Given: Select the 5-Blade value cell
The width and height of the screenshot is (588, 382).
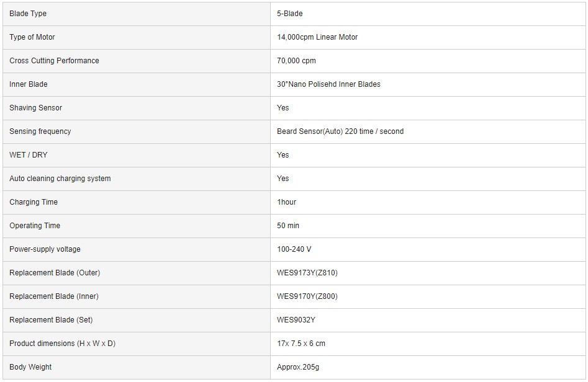Looking at the screenshot, I should (x=428, y=14).
